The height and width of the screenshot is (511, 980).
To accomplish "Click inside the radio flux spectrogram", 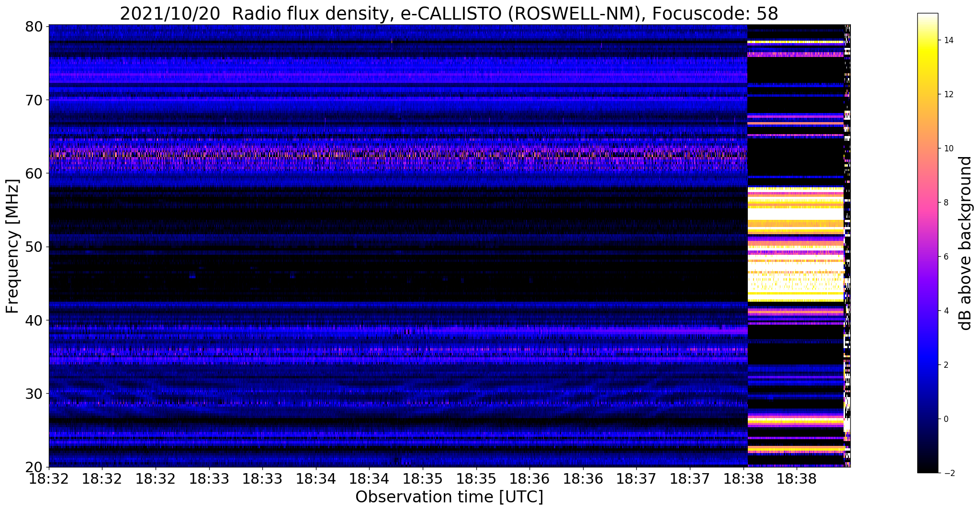I will pyautogui.click(x=450, y=246).
